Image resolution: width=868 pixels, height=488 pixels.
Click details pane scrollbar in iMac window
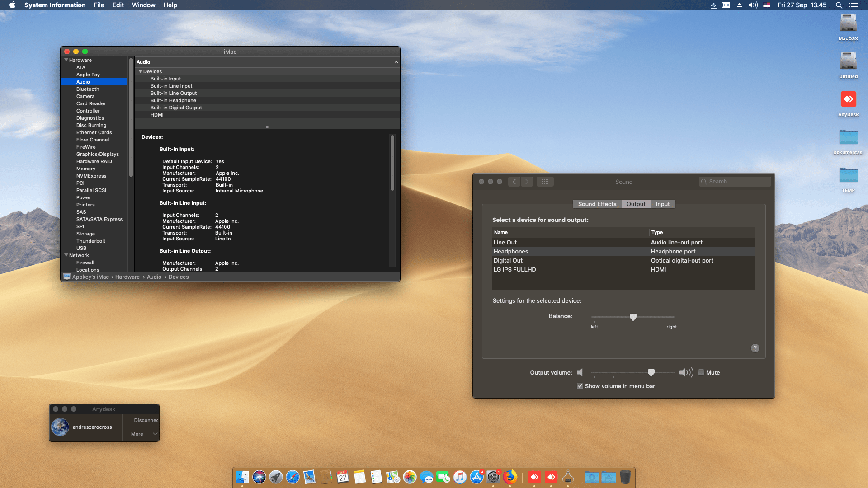coord(392,163)
